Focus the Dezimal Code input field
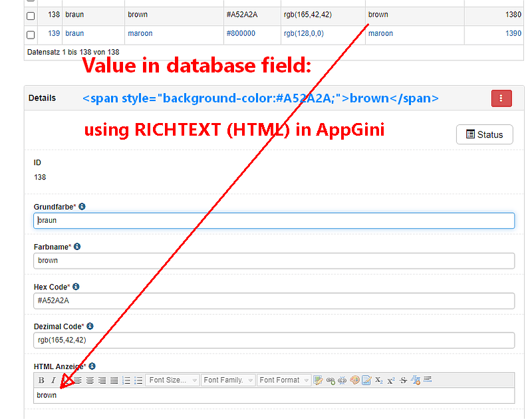Viewport: 532px width, 419px height. (274, 341)
